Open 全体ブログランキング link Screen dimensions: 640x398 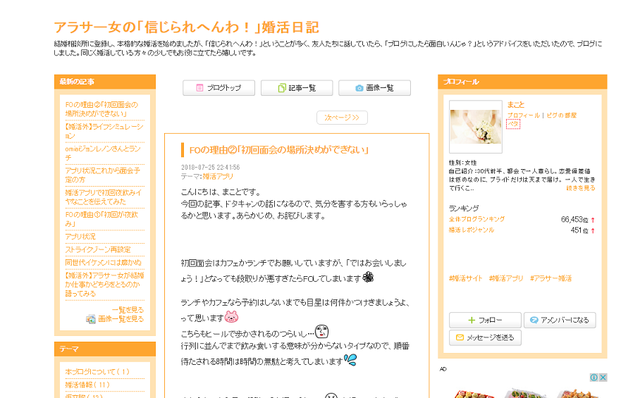click(x=477, y=219)
